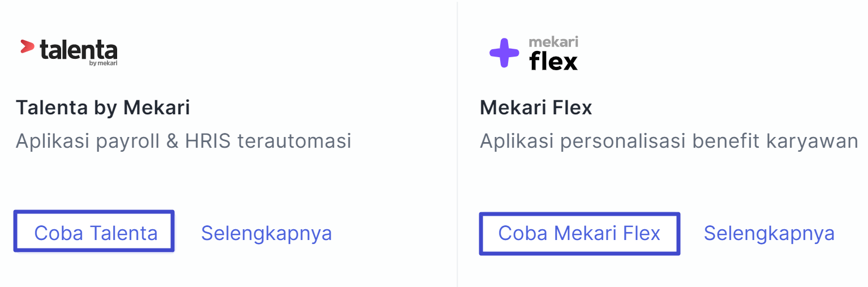Follow the Selengkapnya link under Talenta
The image size is (868, 287).
pos(267,233)
